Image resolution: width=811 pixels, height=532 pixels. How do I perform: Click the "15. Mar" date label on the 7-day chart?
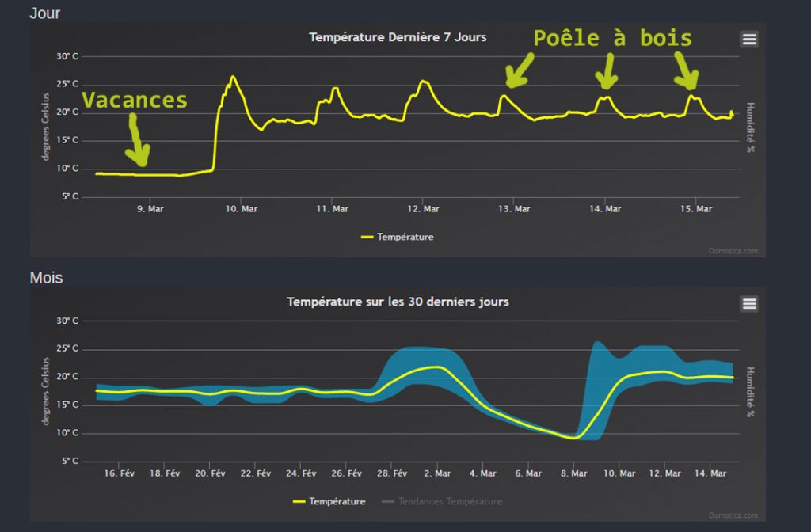tap(696, 209)
